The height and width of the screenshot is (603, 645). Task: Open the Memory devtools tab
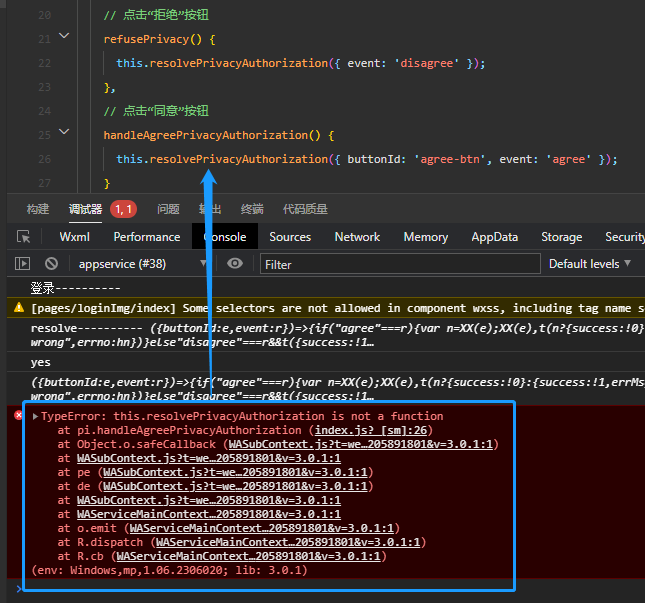426,237
